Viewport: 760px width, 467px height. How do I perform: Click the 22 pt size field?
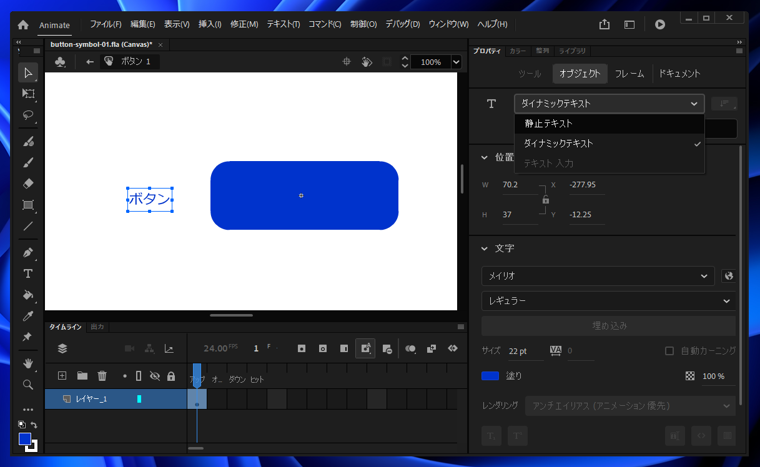tap(525, 351)
